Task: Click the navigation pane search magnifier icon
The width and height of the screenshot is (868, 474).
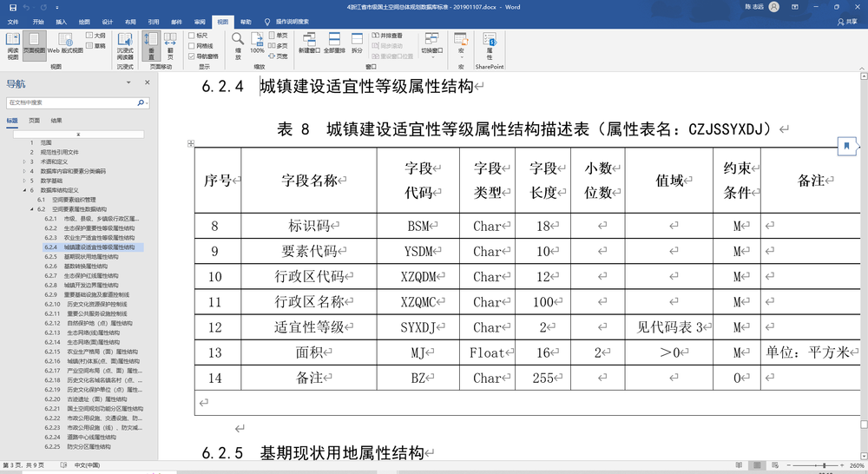Action: 141,102
